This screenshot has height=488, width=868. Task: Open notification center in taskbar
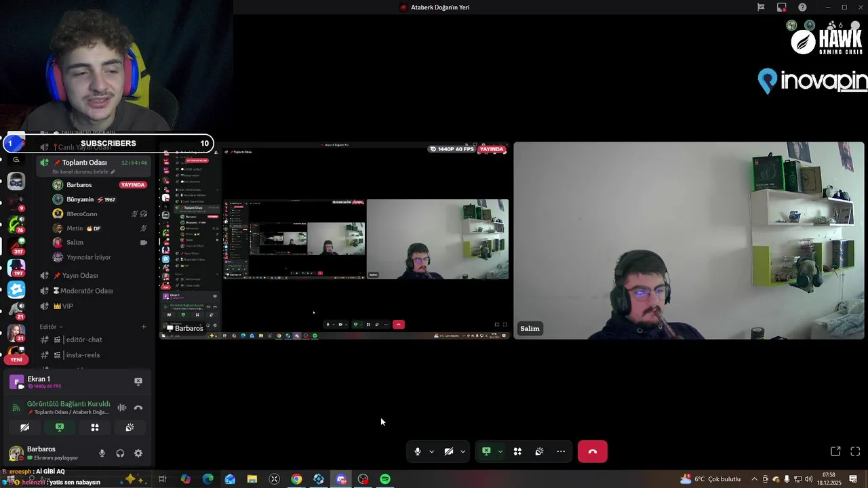[853, 479]
